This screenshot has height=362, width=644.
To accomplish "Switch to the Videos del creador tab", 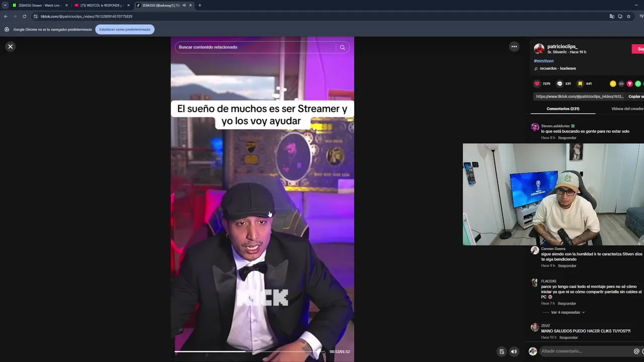I will click(x=627, y=109).
